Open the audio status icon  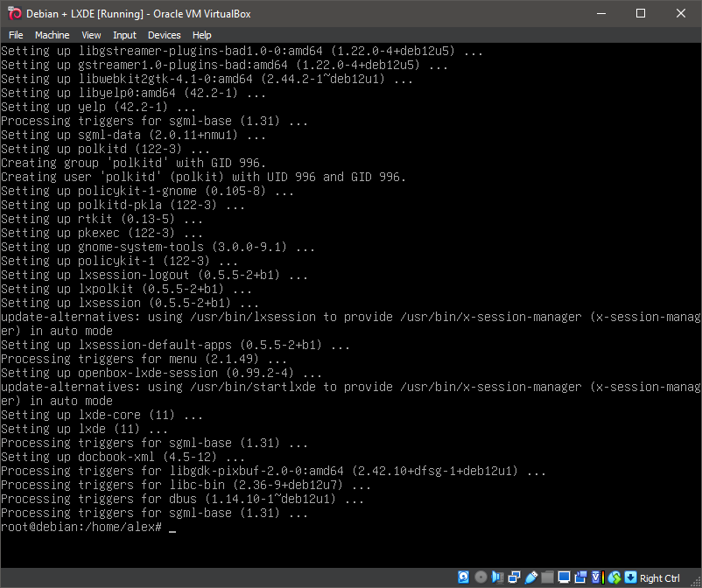coord(496,577)
